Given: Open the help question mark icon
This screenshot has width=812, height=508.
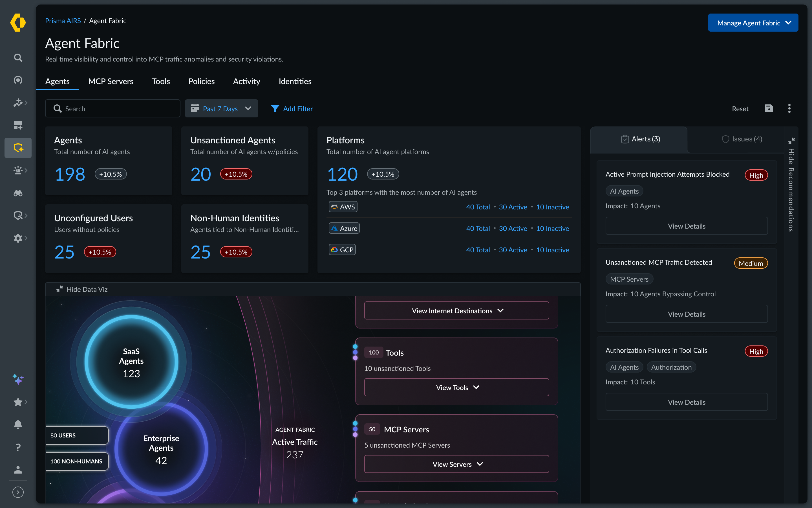Looking at the screenshot, I should pyautogui.click(x=18, y=447).
